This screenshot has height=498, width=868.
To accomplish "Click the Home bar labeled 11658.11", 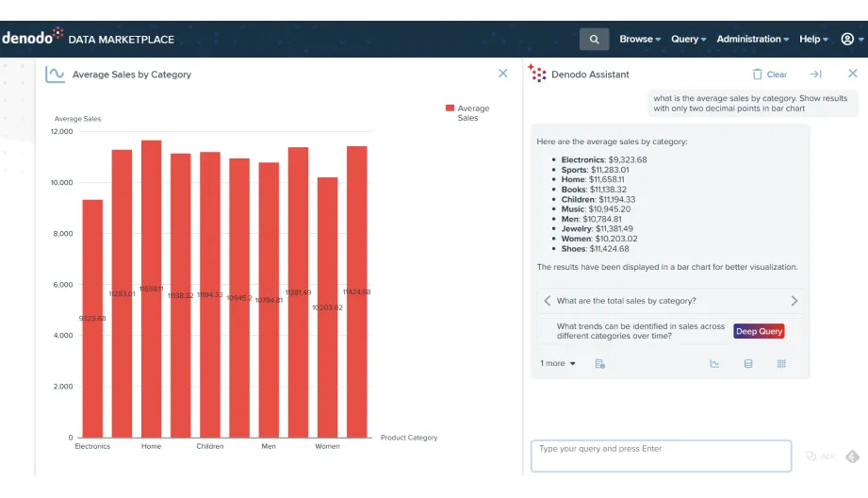I will [151, 290].
